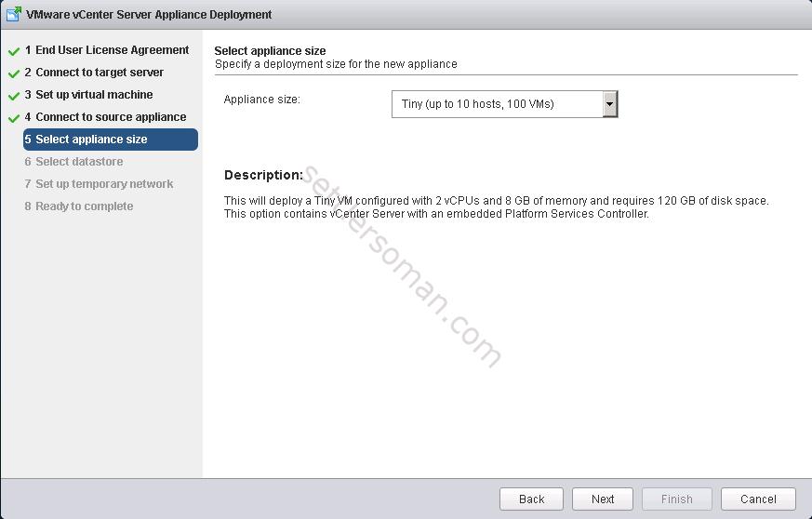Go to step 4 Connect to source appliance
The height and width of the screenshot is (519, 812).
[106, 117]
